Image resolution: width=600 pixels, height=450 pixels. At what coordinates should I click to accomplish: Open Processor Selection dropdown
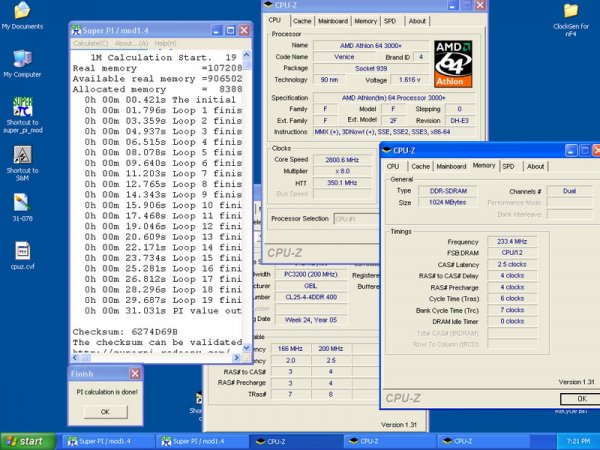click(x=356, y=219)
